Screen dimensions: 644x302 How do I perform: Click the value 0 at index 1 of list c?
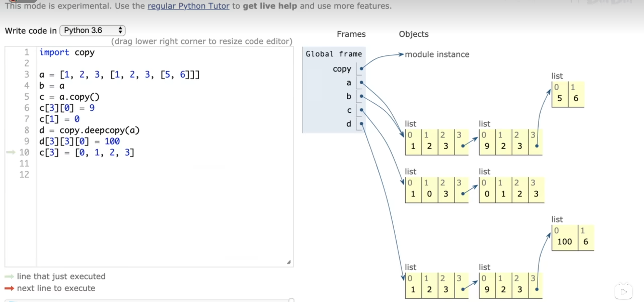[x=429, y=194]
